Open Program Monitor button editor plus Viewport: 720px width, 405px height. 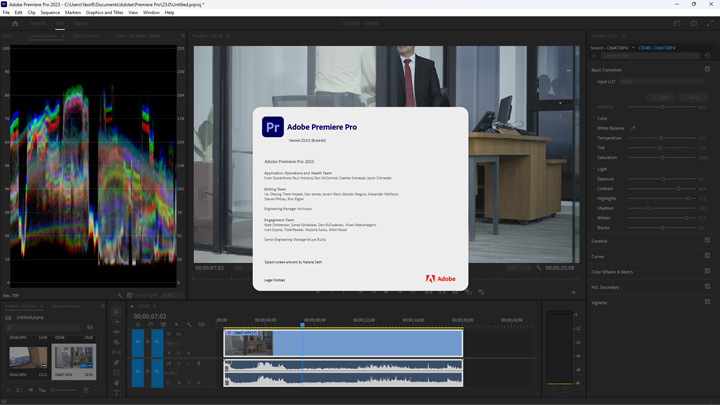574,292
